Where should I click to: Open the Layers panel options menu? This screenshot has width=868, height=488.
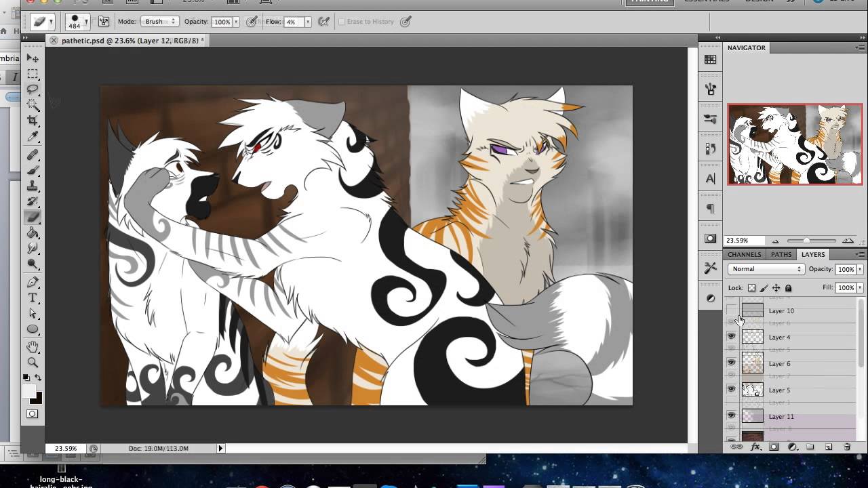click(861, 254)
